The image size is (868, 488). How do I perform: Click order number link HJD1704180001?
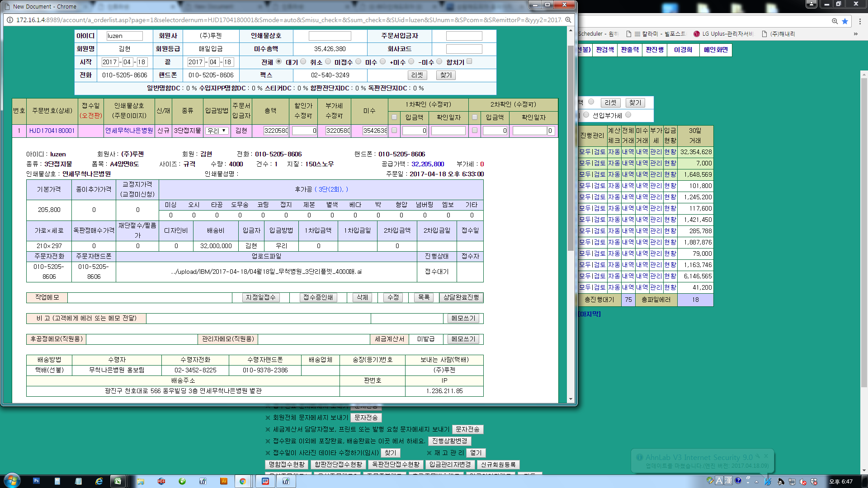[x=52, y=131]
